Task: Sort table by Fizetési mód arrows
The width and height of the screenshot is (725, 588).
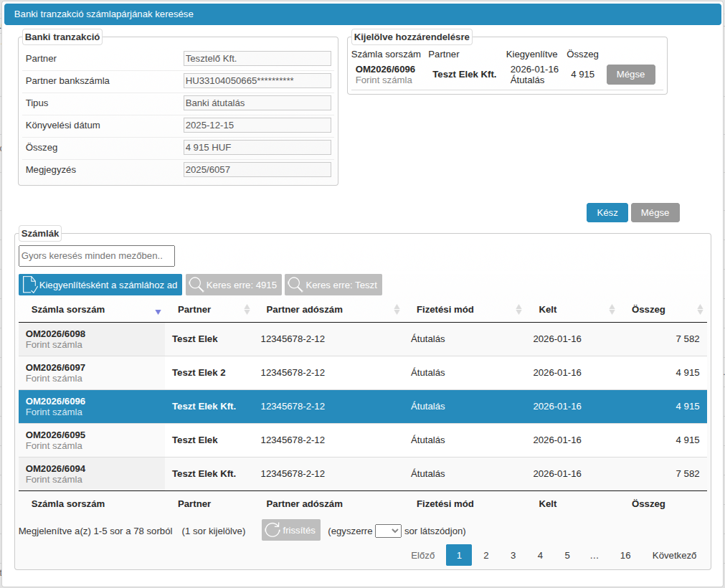Action: point(518,310)
